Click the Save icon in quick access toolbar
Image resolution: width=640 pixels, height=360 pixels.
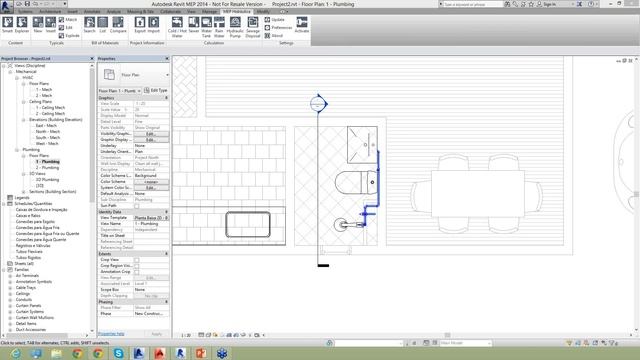[x=27, y=4]
